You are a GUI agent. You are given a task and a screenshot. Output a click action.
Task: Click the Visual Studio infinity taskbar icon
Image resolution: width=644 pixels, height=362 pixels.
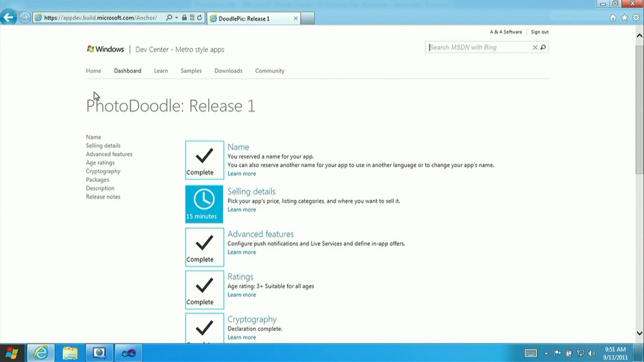click(x=128, y=353)
